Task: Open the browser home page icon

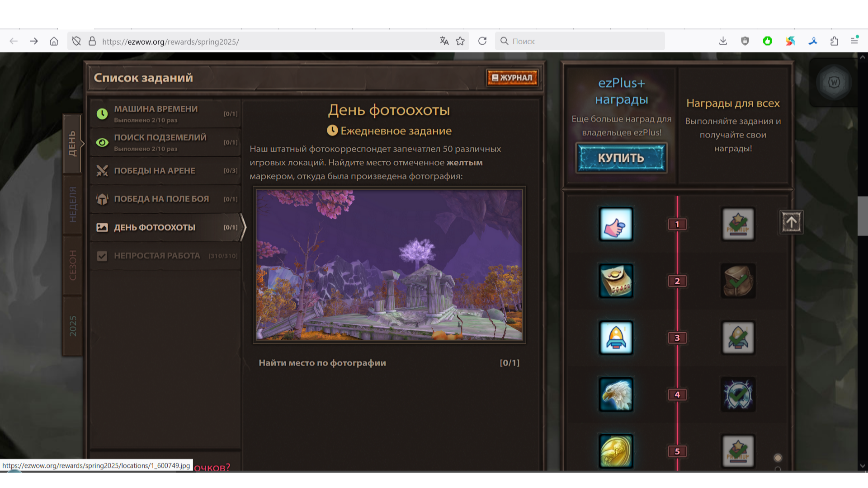Action: (54, 41)
